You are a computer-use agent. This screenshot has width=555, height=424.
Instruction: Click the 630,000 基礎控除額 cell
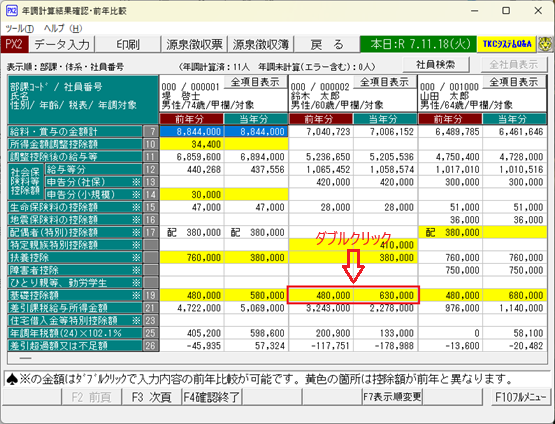pos(385,295)
